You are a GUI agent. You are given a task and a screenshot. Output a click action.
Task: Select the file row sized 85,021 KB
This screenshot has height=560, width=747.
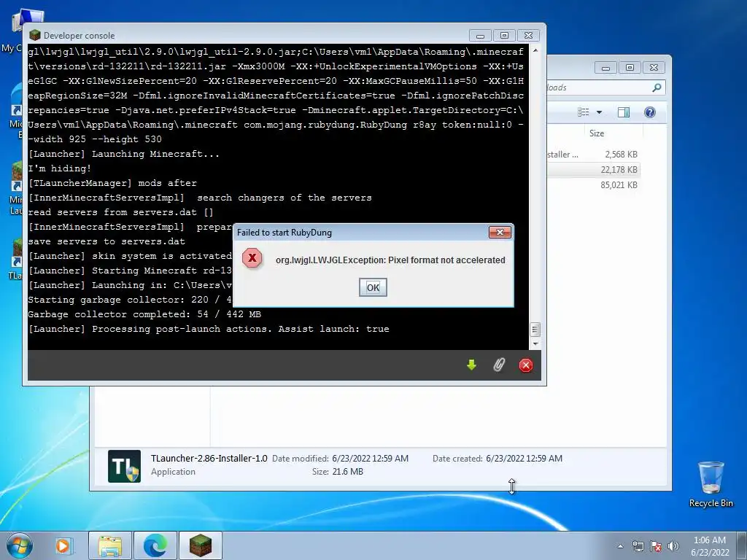pyautogui.click(x=593, y=184)
